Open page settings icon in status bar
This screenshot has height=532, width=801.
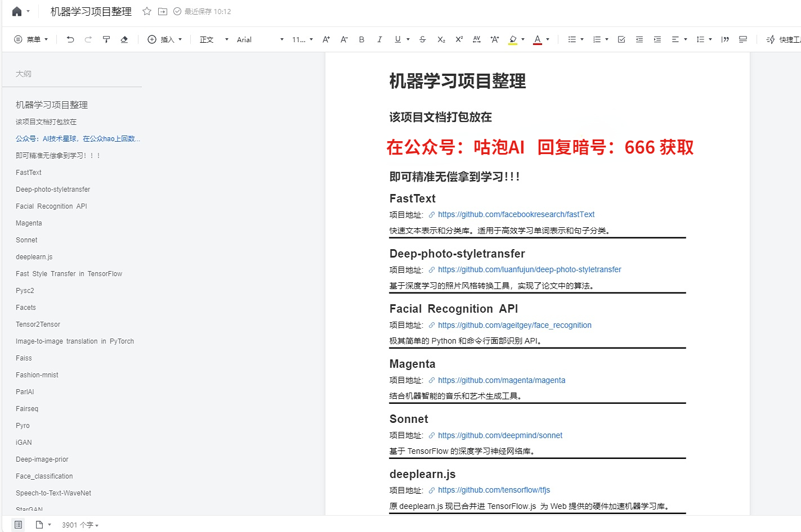coord(39,525)
